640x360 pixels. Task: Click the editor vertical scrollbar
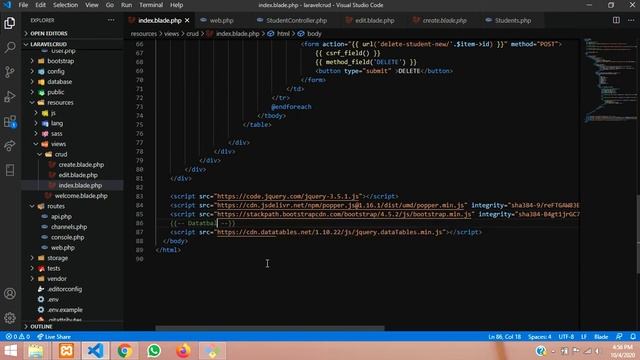[x=638, y=235]
